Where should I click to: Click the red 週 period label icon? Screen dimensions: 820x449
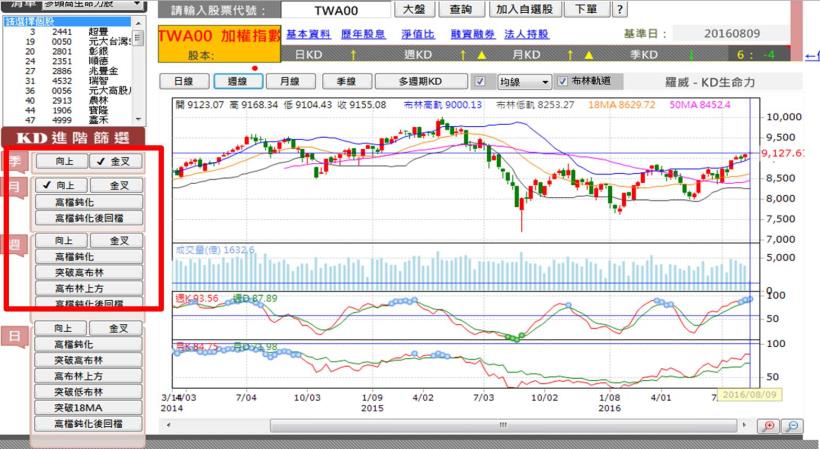14,241
